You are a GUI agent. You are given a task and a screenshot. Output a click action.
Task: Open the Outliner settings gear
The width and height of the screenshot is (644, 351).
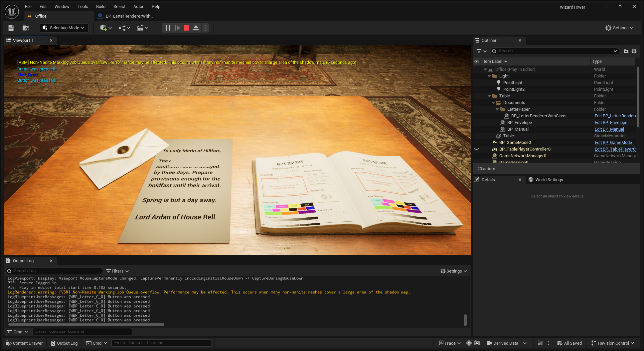click(x=634, y=51)
